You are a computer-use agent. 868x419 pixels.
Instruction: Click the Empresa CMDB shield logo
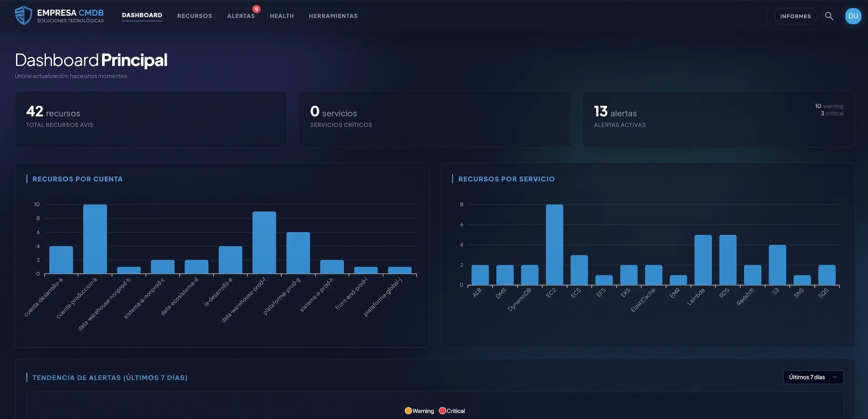(23, 15)
